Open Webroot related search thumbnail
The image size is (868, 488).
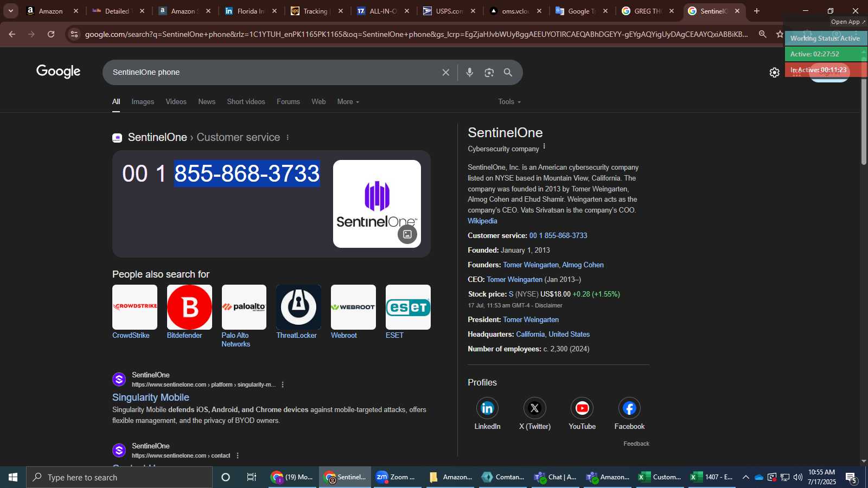coord(353,307)
